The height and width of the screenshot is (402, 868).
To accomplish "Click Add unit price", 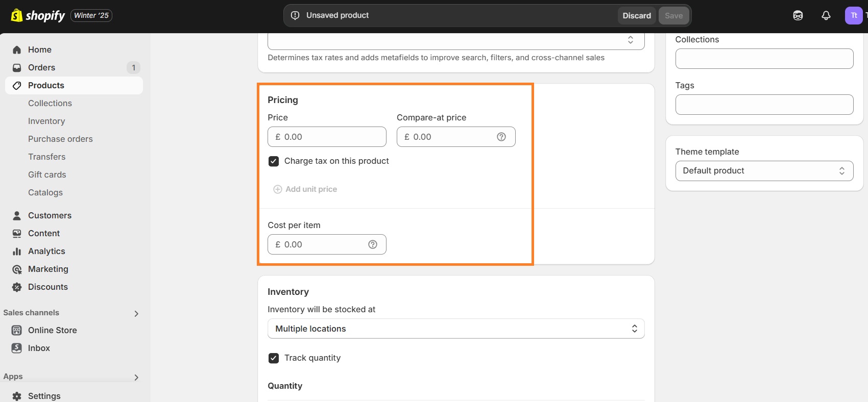I will pyautogui.click(x=305, y=189).
